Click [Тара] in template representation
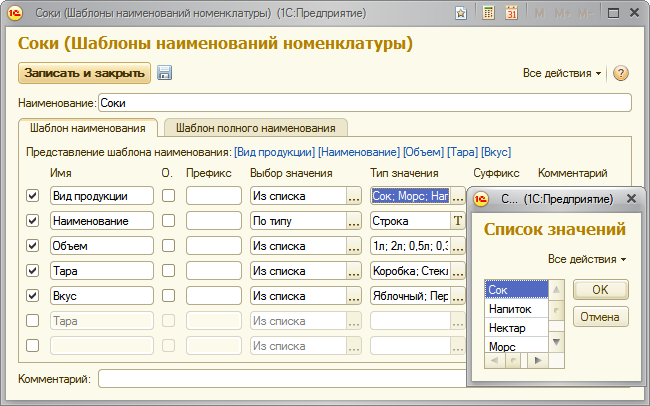 tap(462, 152)
